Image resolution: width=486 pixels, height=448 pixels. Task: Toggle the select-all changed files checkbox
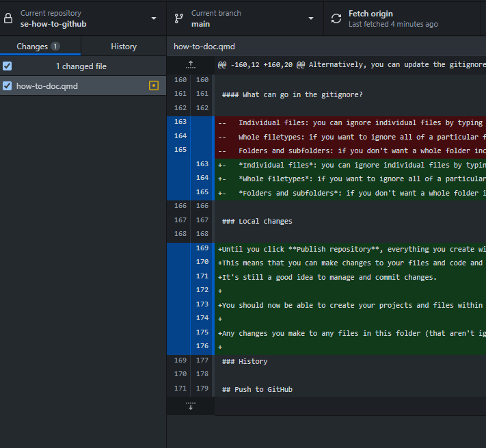(x=8, y=66)
